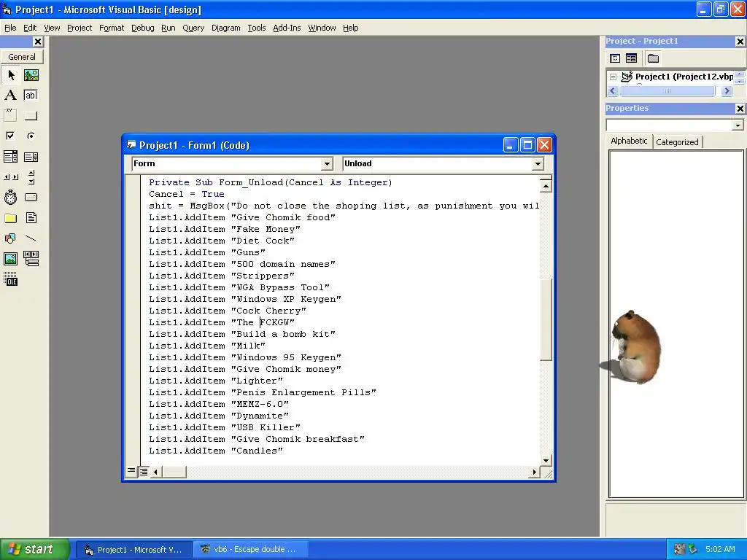The image size is (747, 560).
Task: Select the TextBox control tool
Action: click(31, 96)
